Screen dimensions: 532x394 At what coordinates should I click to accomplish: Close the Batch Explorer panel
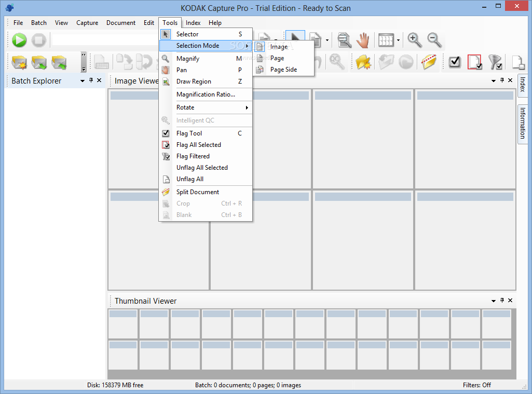point(99,80)
